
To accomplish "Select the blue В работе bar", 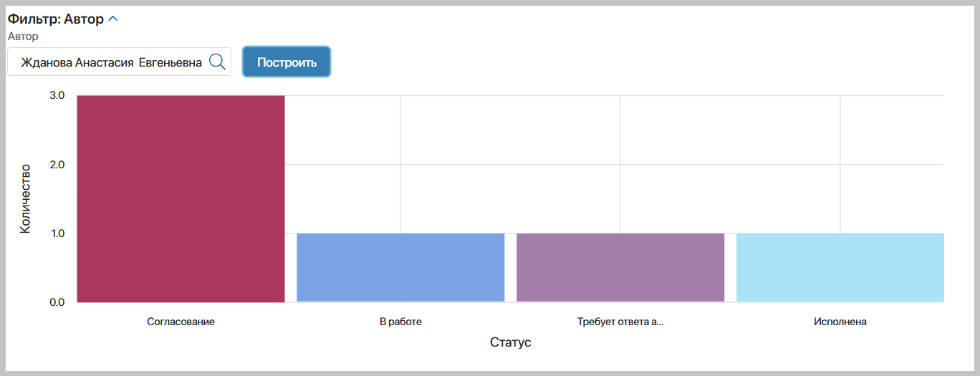I will click(x=400, y=267).
